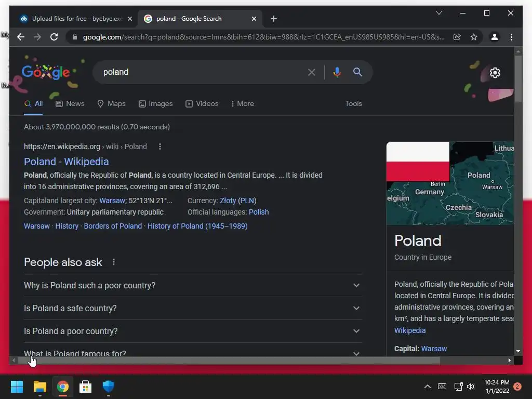532x399 pixels.
Task: Reload the Google search page
Action: click(x=54, y=37)
